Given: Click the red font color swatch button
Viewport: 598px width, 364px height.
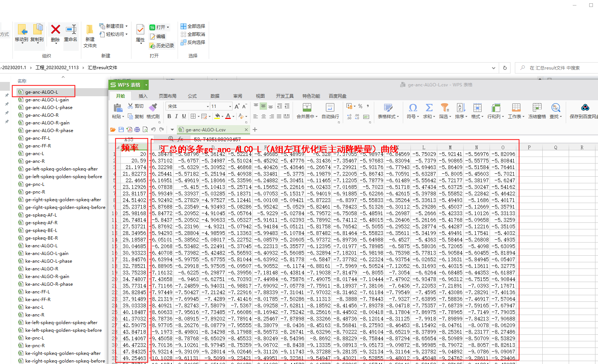Looking at the screenshot, I should 228,116.
